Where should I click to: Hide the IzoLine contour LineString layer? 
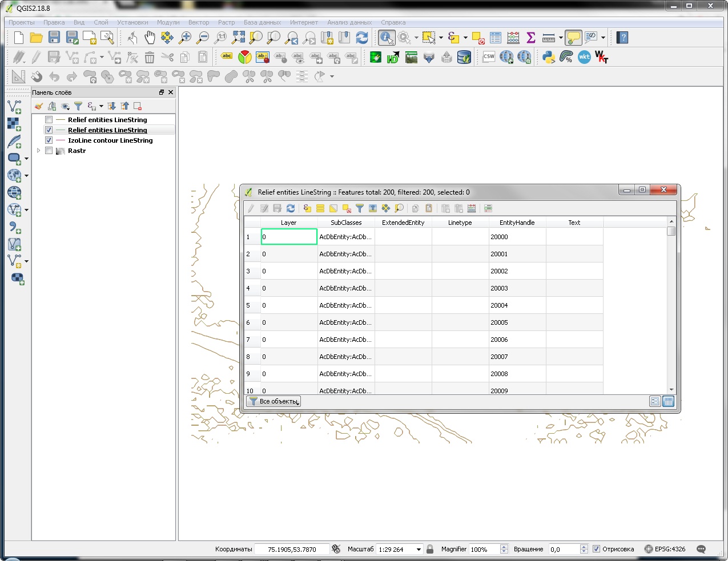point(49,140)
